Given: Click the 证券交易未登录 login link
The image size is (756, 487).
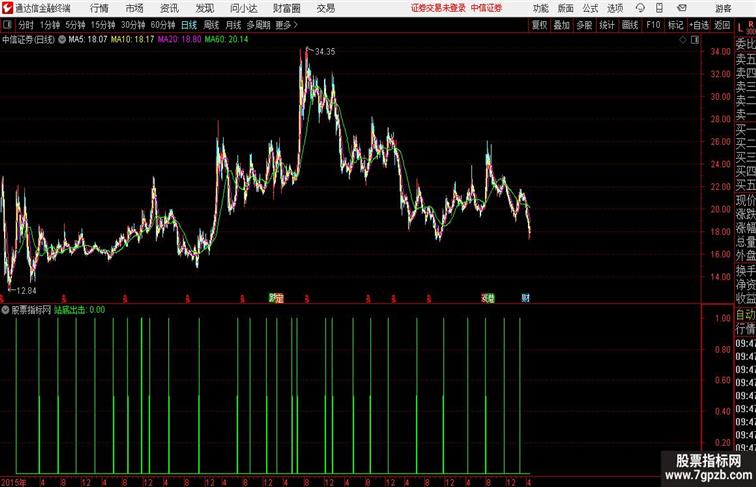Looking at the screenshot, I should coord(438,8).
